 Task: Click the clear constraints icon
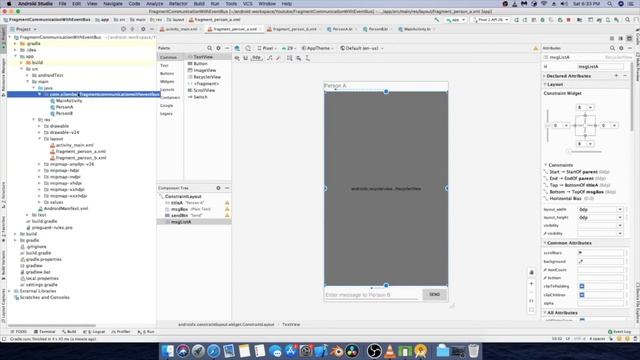(x=270, y=58)
